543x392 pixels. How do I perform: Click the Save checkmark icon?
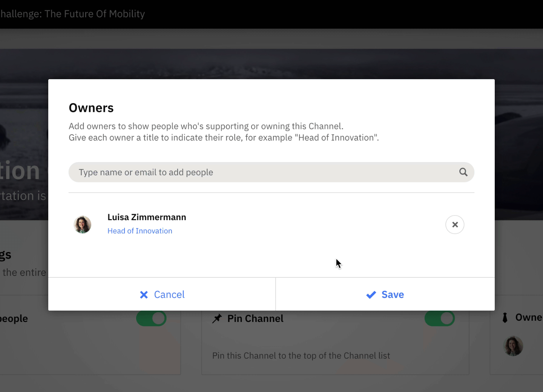pos(371,295)
